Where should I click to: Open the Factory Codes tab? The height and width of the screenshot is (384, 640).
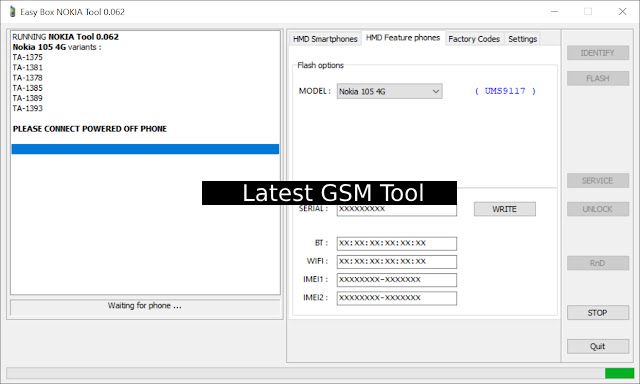coord(474,39)
